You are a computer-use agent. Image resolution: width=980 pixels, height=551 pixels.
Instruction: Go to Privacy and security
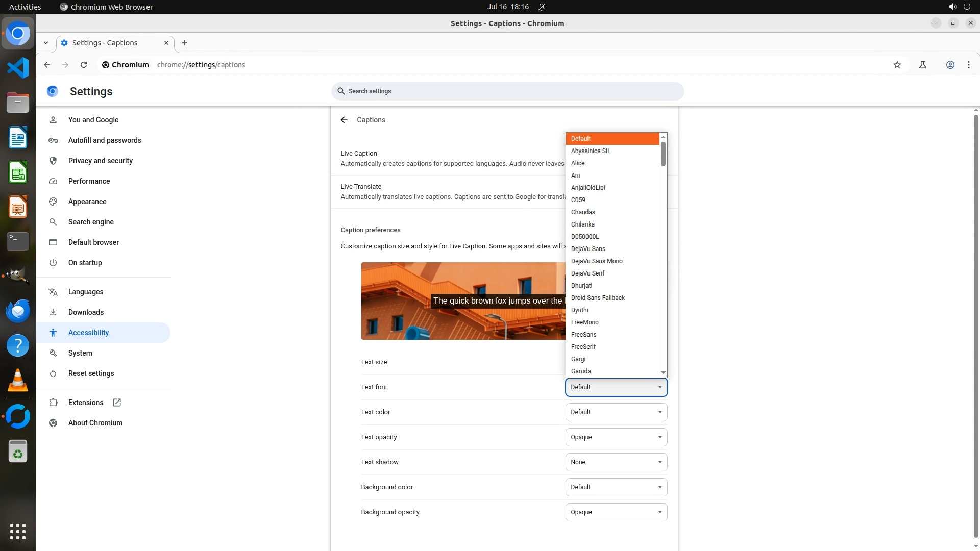[x=101, y=161]
